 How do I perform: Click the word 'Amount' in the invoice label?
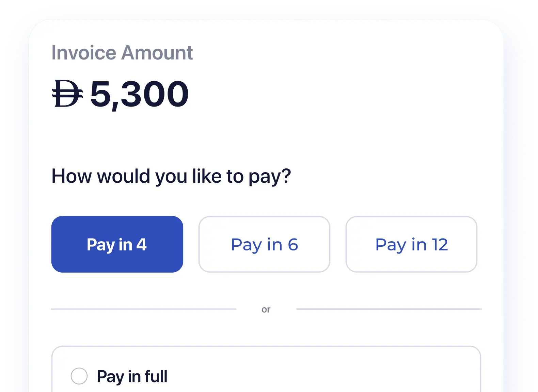[157, 53]
